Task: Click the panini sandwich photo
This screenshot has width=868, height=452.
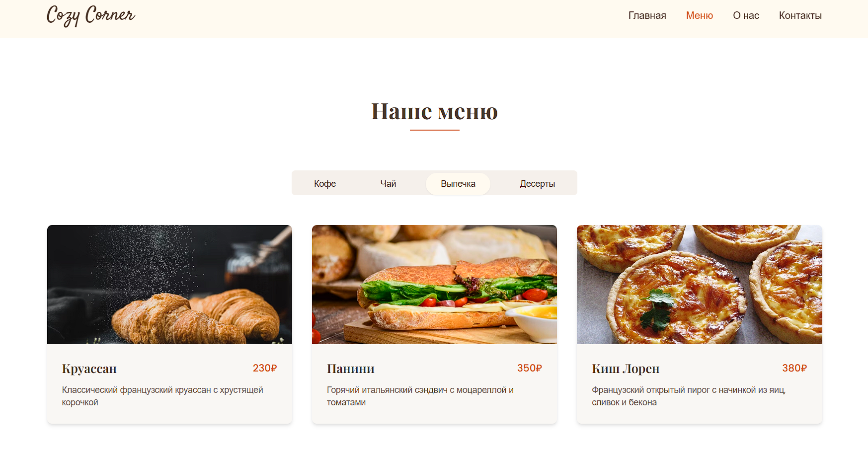Action: click(434, 285)
